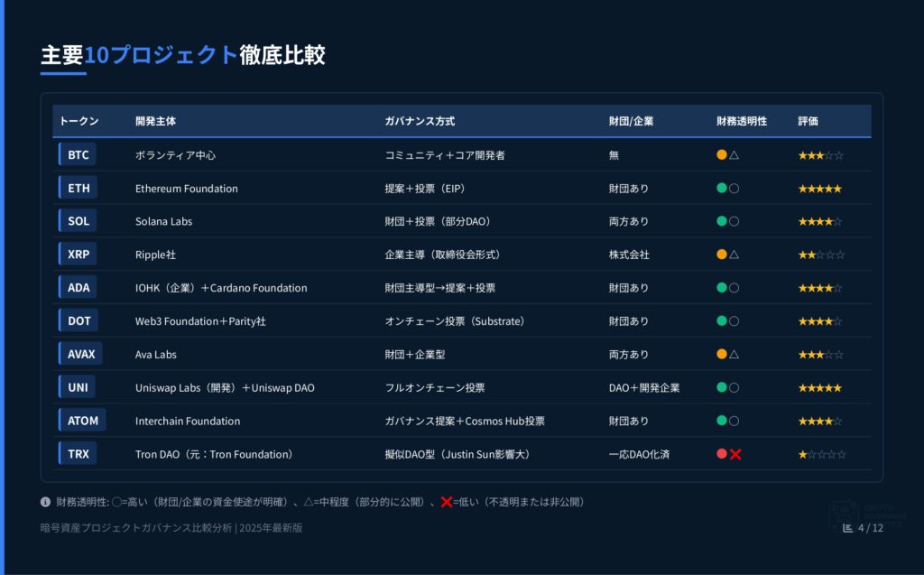Click the IOHK(企業)+Cardano Foundation cell
This screenshot has width=924, height=575.
[221, 288]
